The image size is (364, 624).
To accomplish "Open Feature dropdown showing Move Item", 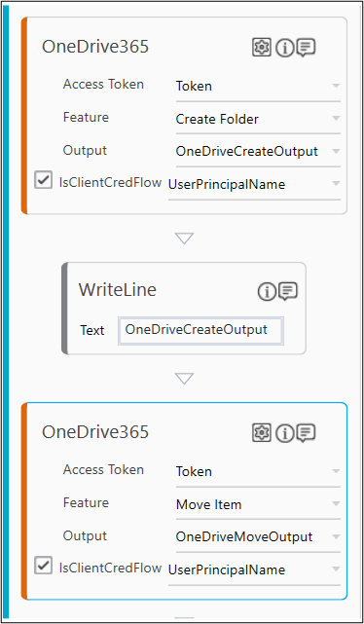I will (258, 504).
